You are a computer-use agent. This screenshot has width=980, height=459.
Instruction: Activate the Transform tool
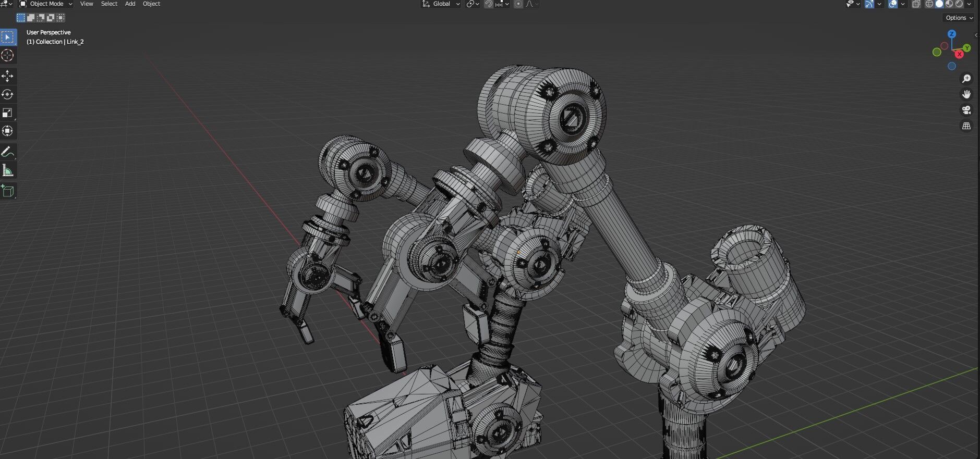click(x=7, y=131)
